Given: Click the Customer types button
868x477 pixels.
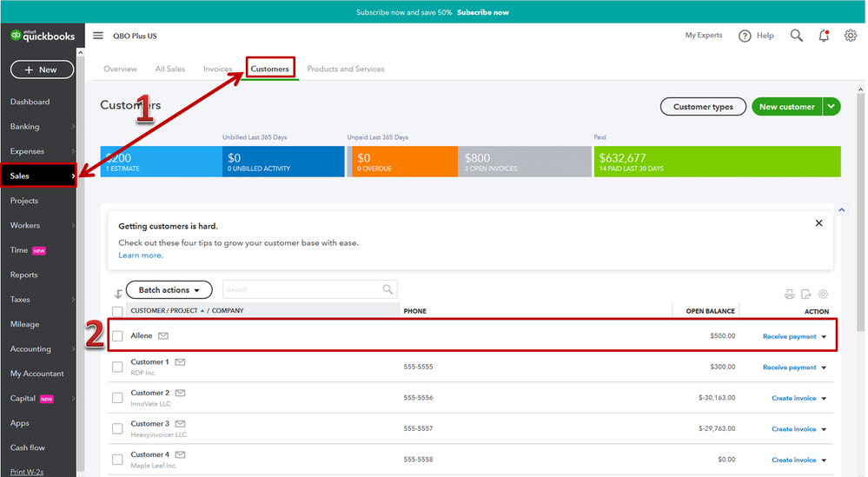Looking at the screenshot, I should click(x=703, y=107).
